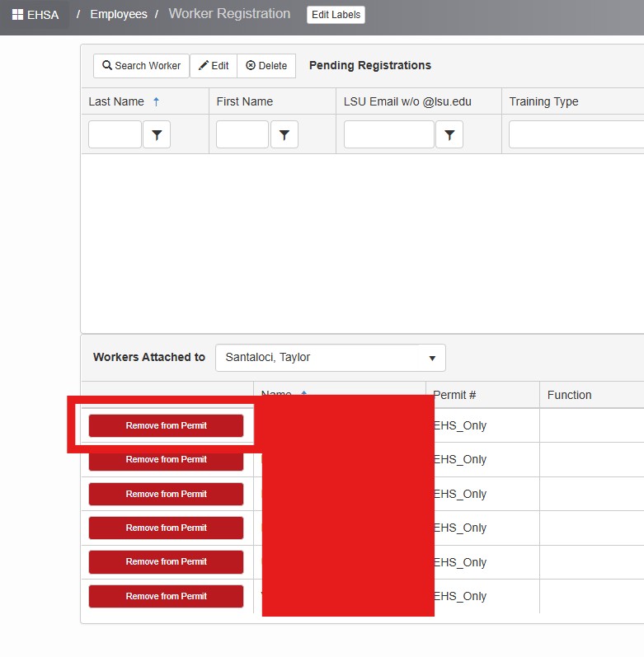Click the EHSA grid menu icon
Image resolution: width=644 pixels, height=657 pixels.
click(x=17, y=15)
